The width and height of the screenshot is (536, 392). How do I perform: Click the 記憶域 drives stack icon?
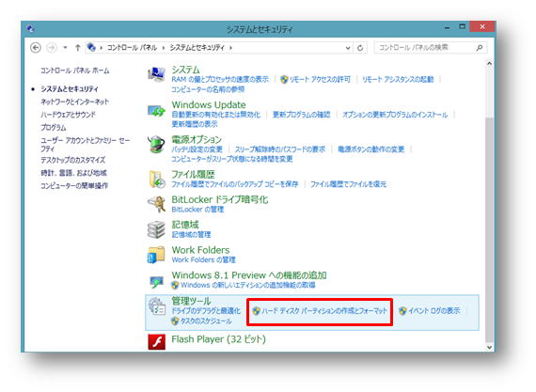pos(156,229)
